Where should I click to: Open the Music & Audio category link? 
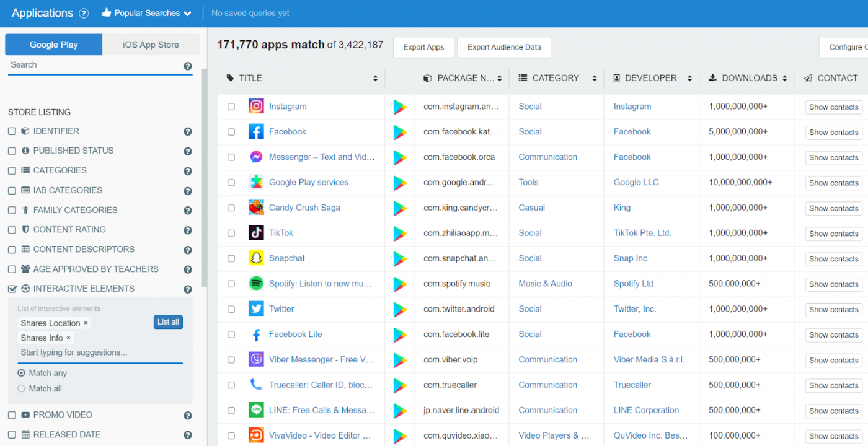pos(546,284)
